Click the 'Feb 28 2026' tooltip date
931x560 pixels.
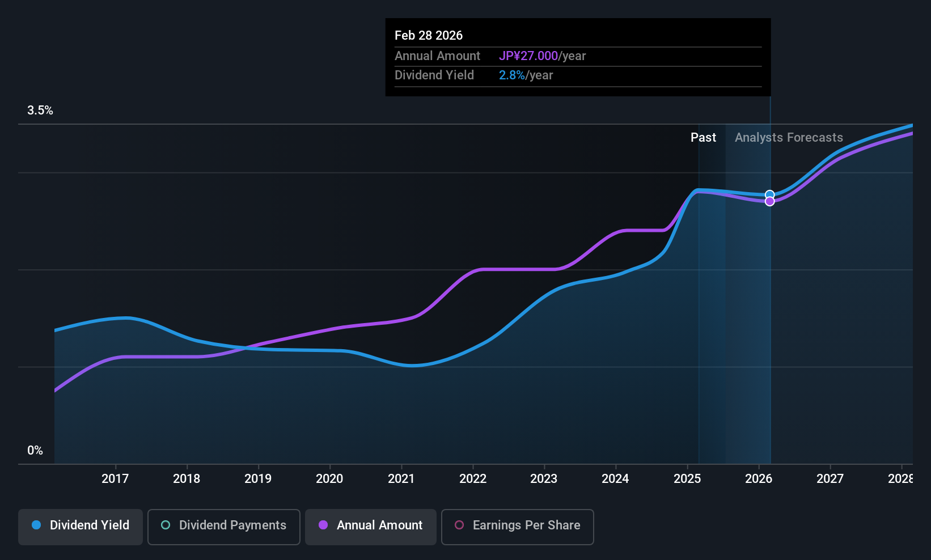tap(429, 36)
